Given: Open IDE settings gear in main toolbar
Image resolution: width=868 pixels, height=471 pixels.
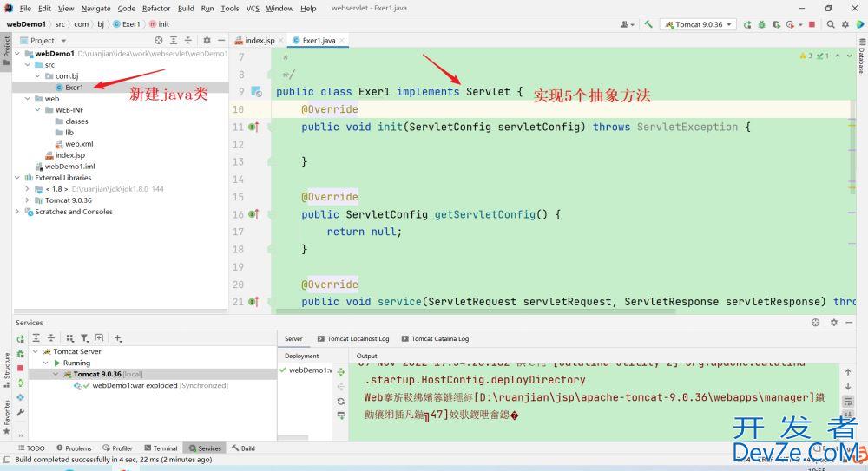Looking at the screenshot, I should point(845,24).
